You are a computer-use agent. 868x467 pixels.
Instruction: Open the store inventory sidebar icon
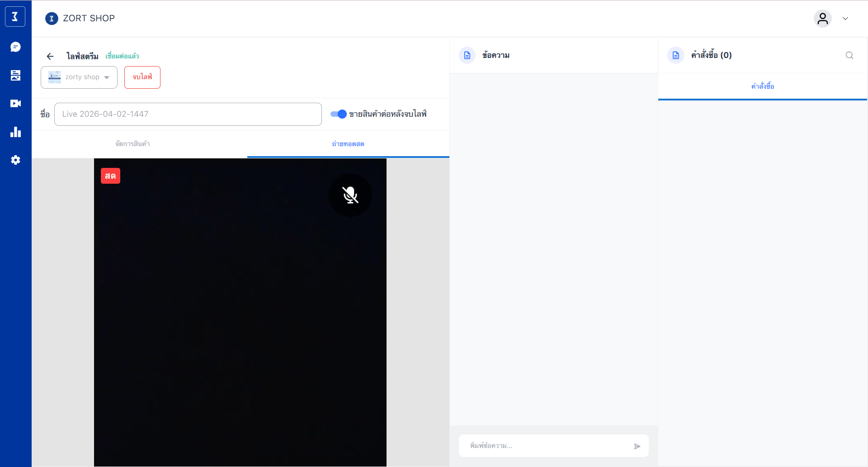pos(15,75)
